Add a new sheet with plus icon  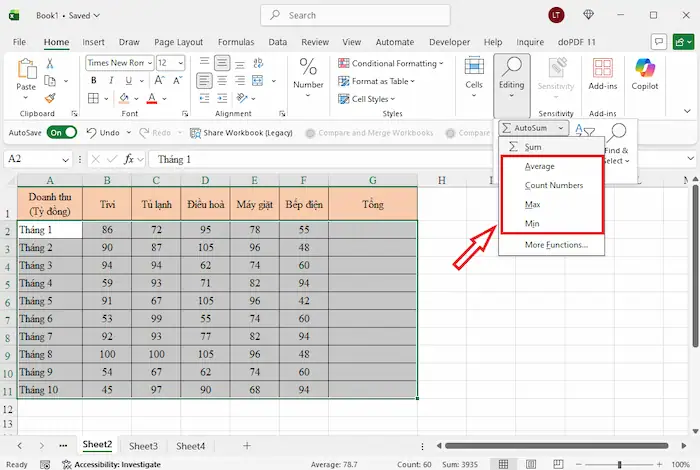point(246,446)
